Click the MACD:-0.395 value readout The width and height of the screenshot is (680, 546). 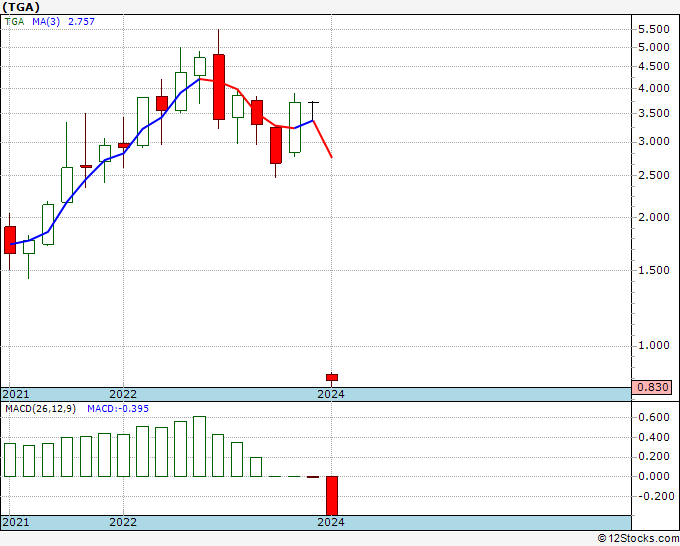tap(118, 409)
